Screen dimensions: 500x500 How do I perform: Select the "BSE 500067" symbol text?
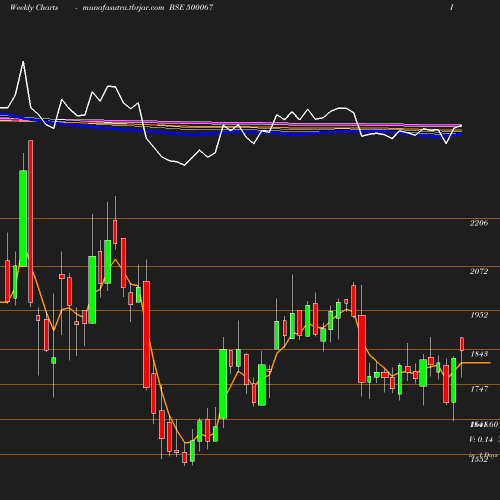click(x=191, y=7)
